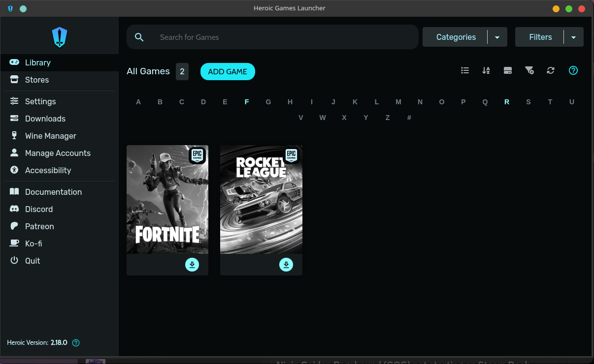Expand the Categories dropdown arrow
This screenshot has height=364, width=594.
(497, 37)
